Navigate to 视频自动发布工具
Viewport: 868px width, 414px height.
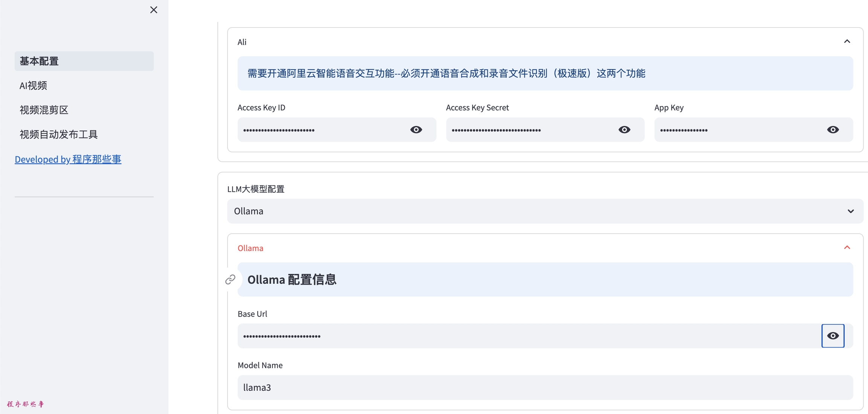pos(58,134)
